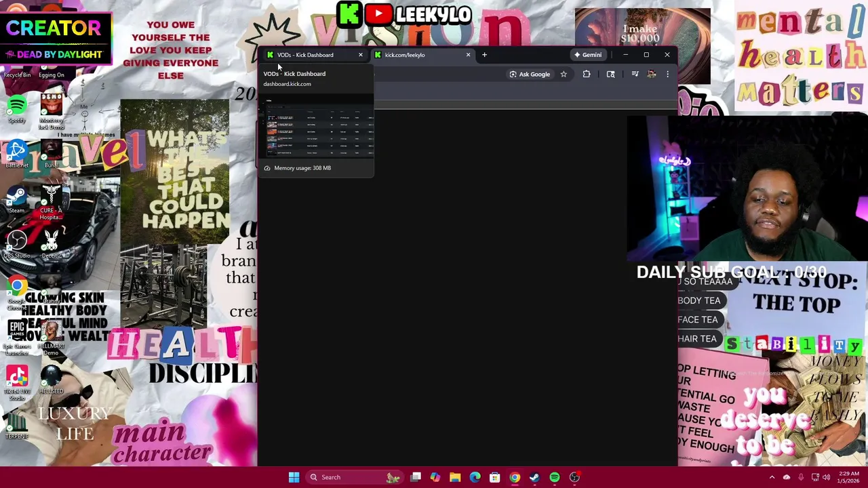Click the Steam taskbar icon
The height and width of the screenshot is (488, 868).
[534, 477]
